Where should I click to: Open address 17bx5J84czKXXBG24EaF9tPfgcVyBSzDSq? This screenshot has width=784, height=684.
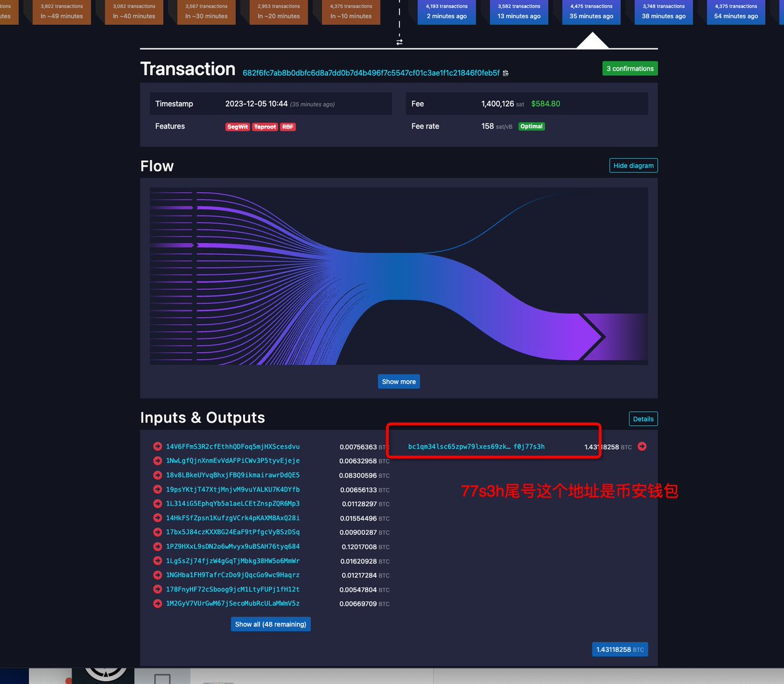pos(233,532)
